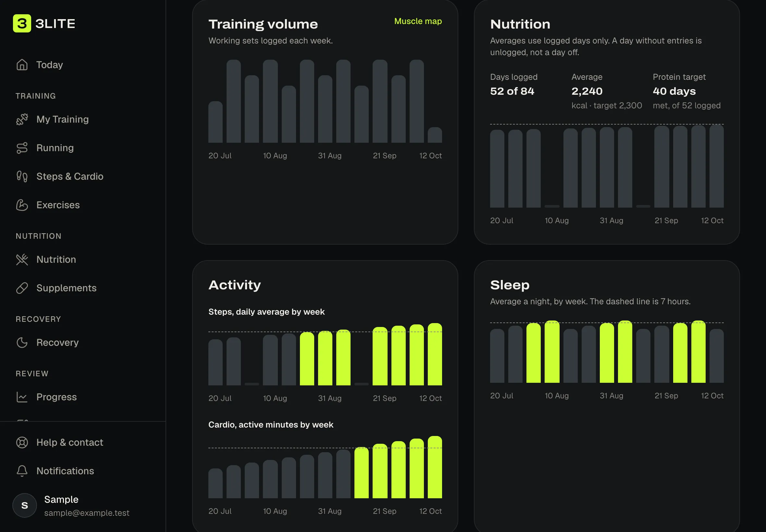
Task: Click '20 Jul' label under Steps chart
Action: [x=220, y=398]
